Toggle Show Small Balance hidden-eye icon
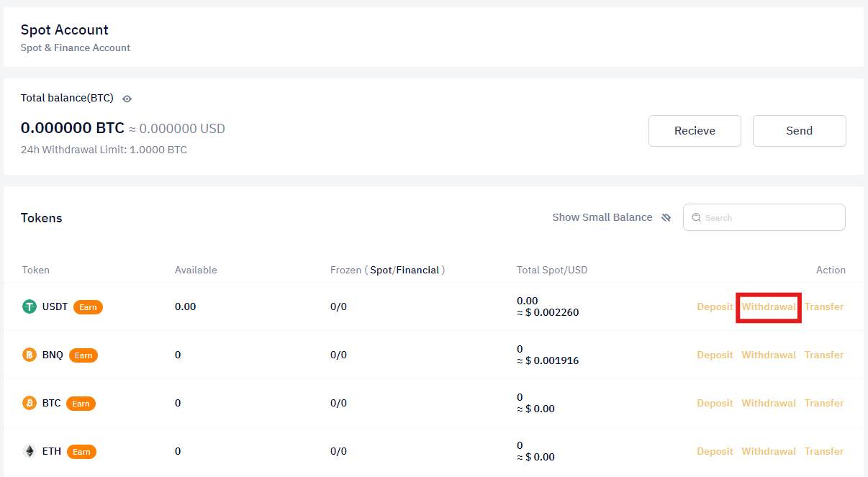Screen dimensions: 868x477 (666, 218)
